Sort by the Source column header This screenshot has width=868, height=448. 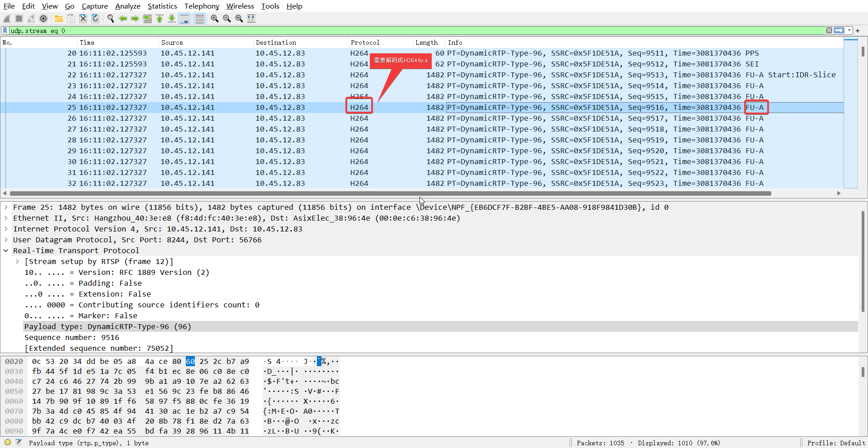click(206, 42)
